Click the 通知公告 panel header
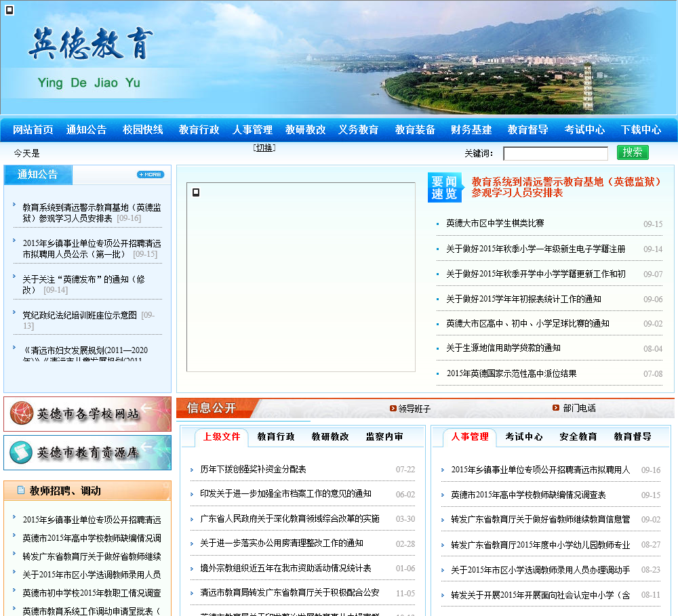 tap(37, 174)
